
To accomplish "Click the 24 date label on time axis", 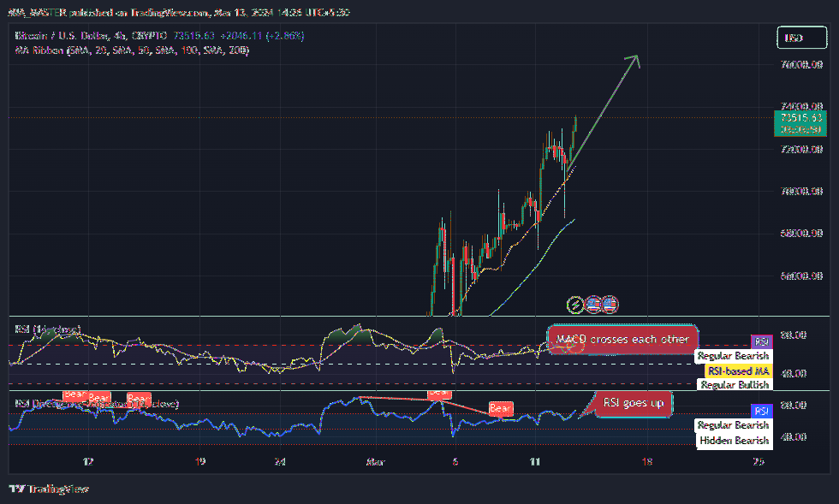I will 280,462.
